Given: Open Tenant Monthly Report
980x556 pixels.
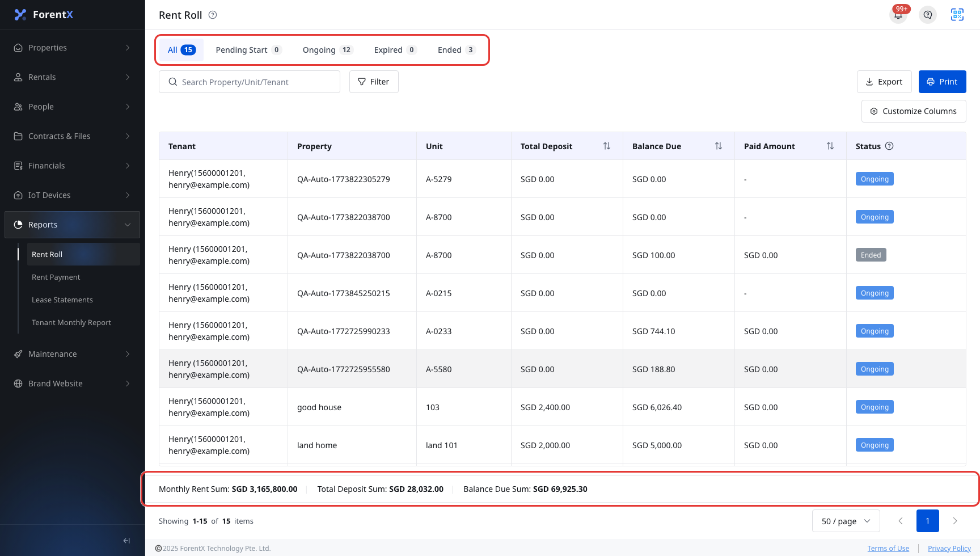Looking at the screenshot, I should pyautogui.click(x=83, y=322).
